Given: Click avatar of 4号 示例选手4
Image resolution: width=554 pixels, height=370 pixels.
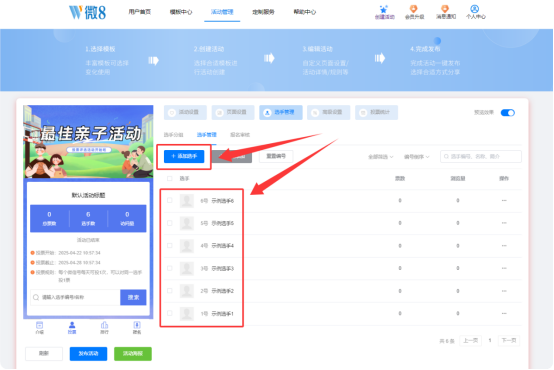Looking at the screenshot, I should point(187,246).
